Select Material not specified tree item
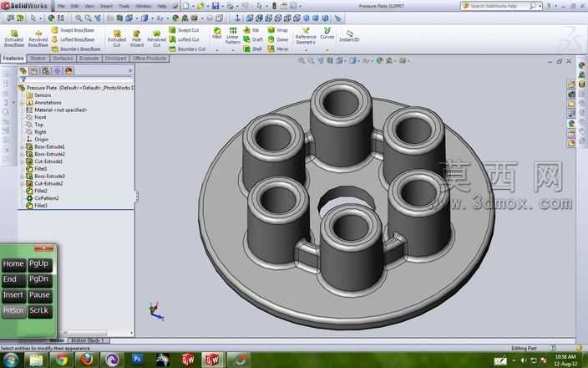Screen dimensions: 588x368 point(57,110)
